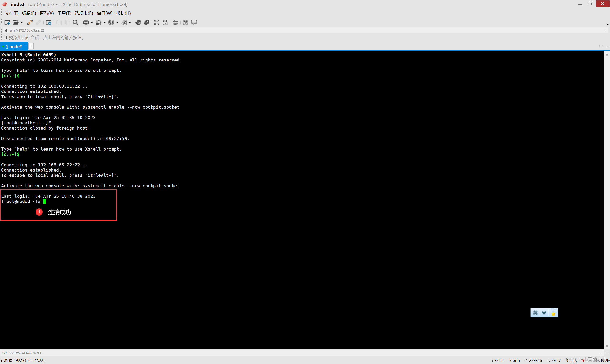This screenshot has height=364, width=610.
Task: Click the Connecting to 192.168.63.22:22 line
Action: [x=44, y=165]
